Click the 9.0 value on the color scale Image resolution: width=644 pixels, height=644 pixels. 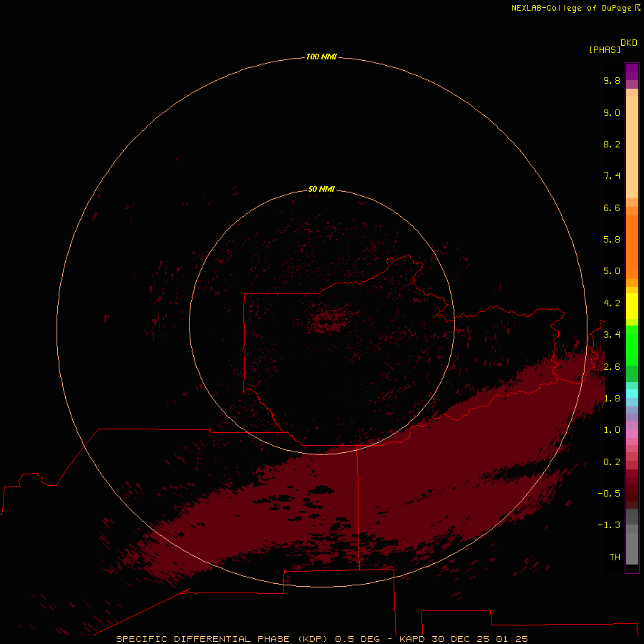point(612,112)
